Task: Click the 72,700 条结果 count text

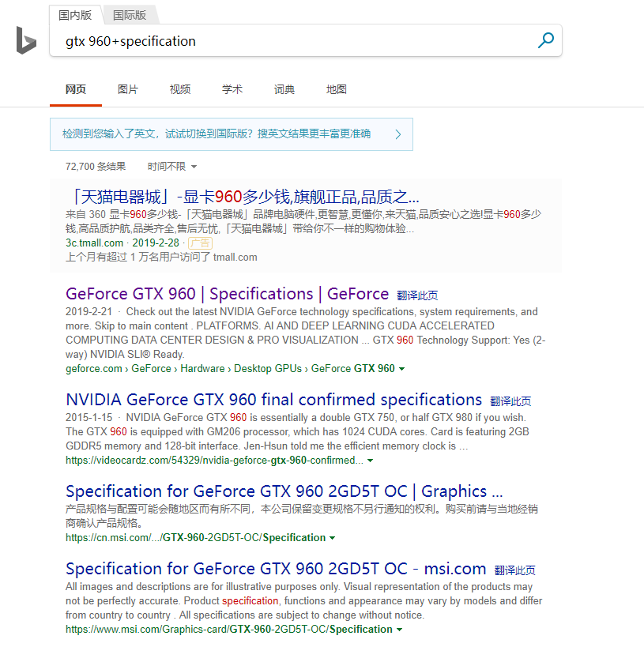Action: click(96, 166)
